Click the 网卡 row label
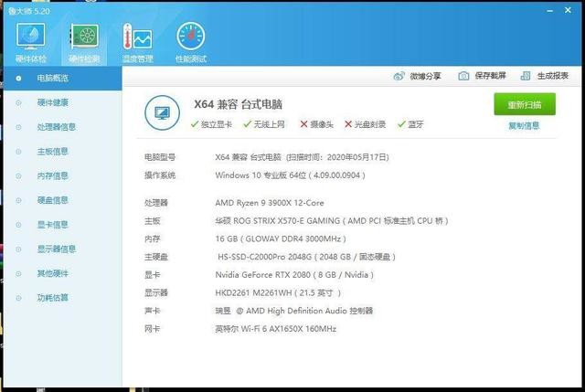The width and height of the screenshot is (585, 392). pos(153,329)
